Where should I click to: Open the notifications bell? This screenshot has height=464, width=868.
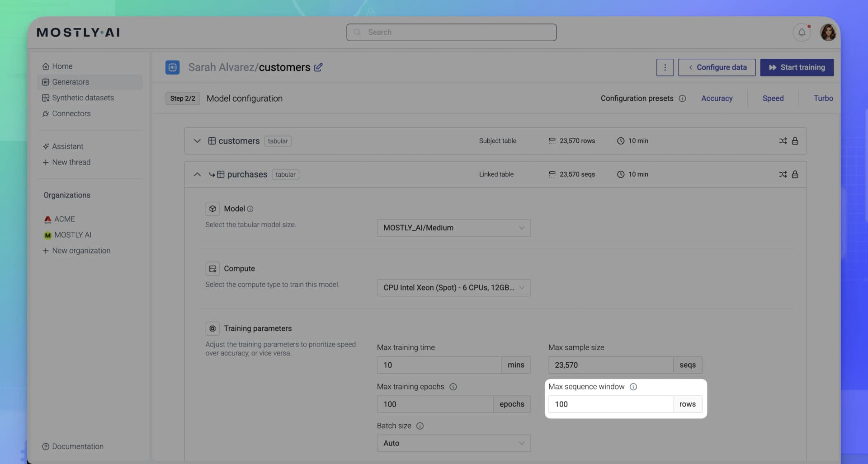pos(802,32)
